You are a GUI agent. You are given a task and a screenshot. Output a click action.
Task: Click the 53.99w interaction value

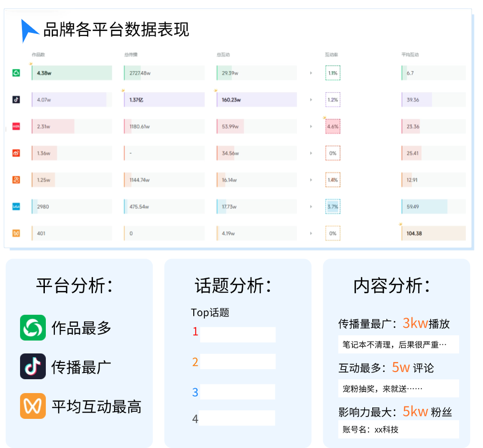click(230, 127)
